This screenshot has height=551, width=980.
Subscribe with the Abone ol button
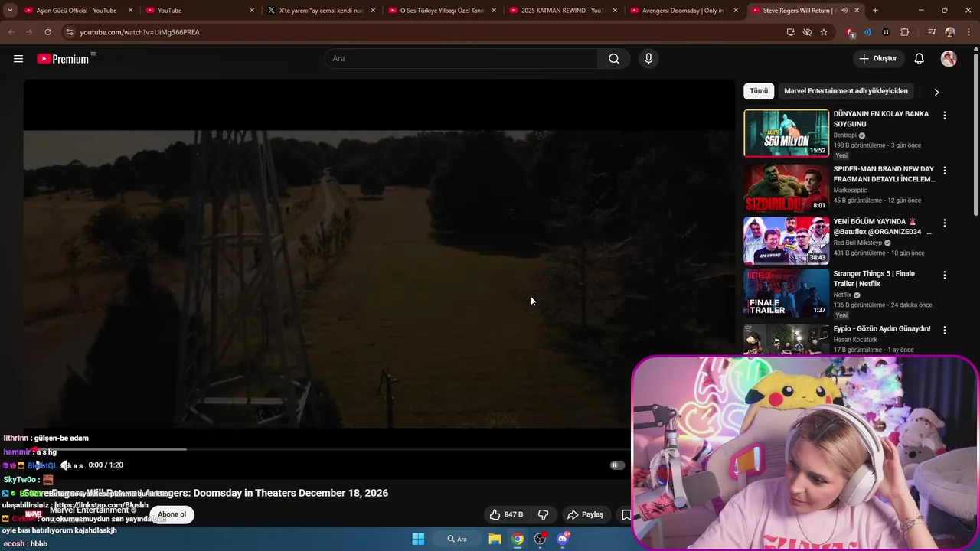[x=171, y=514]
